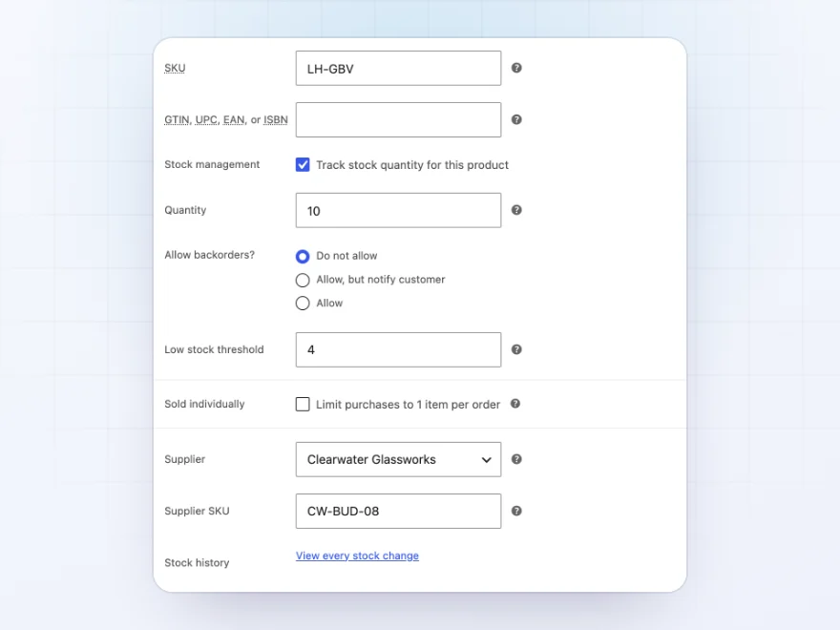840x630 pixels.
Task: Select the Do not allow backorders radio
Action: point(303,256)
